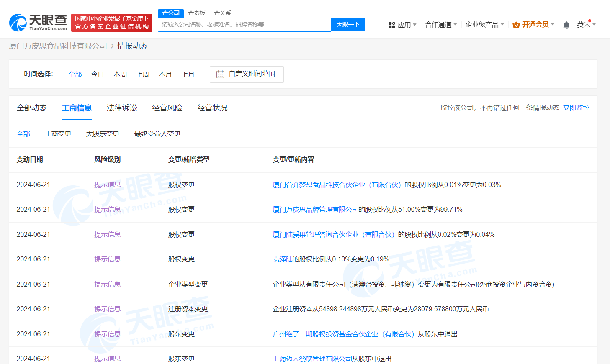The image size is (610, 364).
Task: Open the 合作通道 dropdown
Action: click(x=440, y=25)
